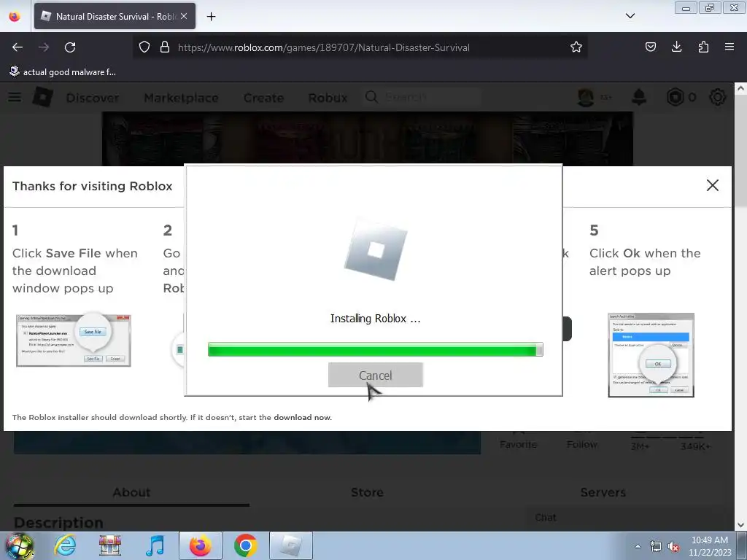
Task: Open a new browser tab
Action: click(211, 17)
